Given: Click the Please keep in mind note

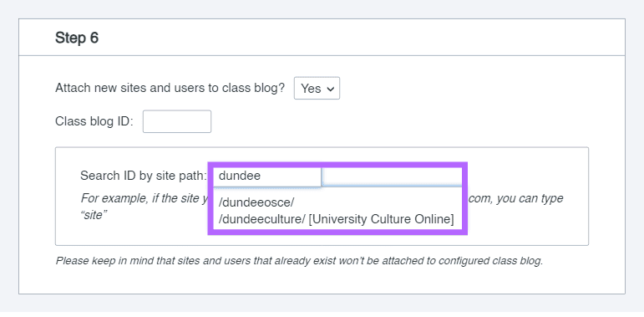Looking at the screenshot, I should tap(299, 261).
